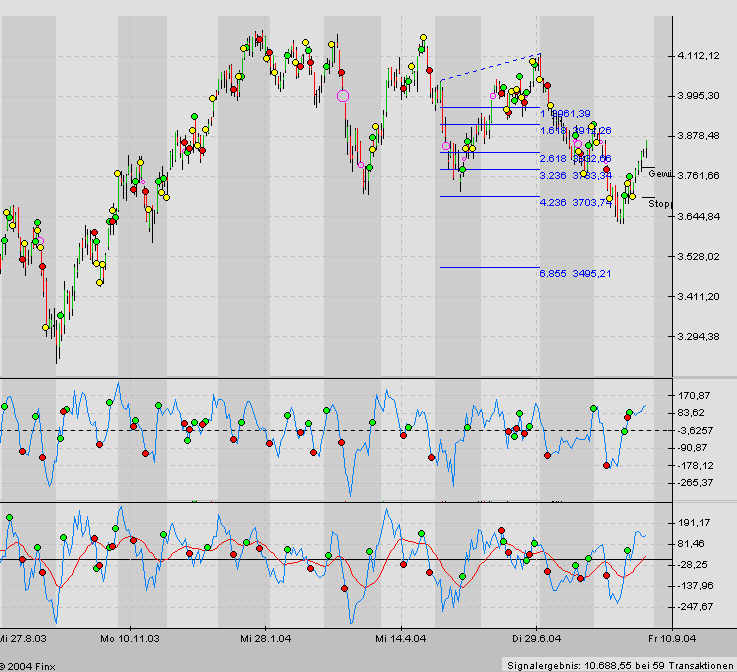Click the -3,6257 midline value on the indicator axis

coord(695,430)
